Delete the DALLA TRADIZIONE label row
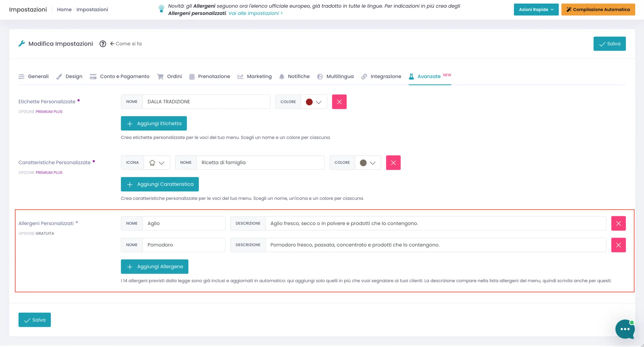 coord(339,102)
